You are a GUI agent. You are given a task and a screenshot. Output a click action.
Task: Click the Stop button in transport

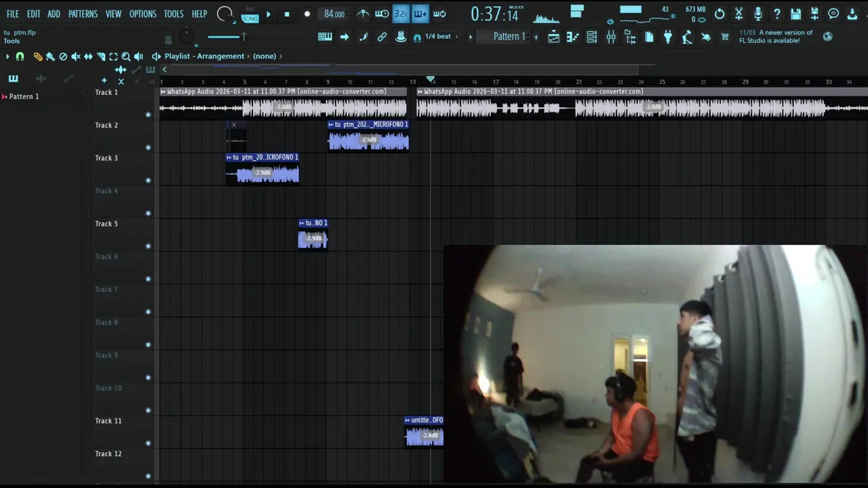(287, 14)
